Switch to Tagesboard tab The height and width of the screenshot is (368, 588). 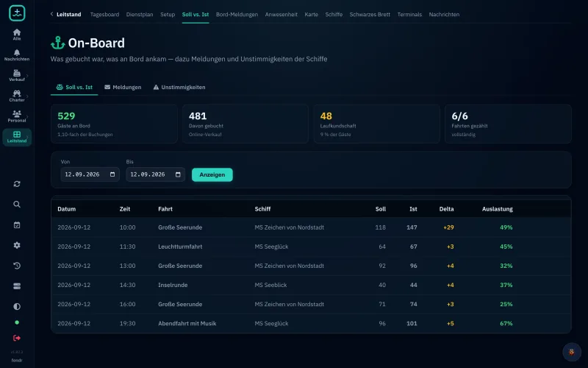pyautogui.click(x=104, y=14)
